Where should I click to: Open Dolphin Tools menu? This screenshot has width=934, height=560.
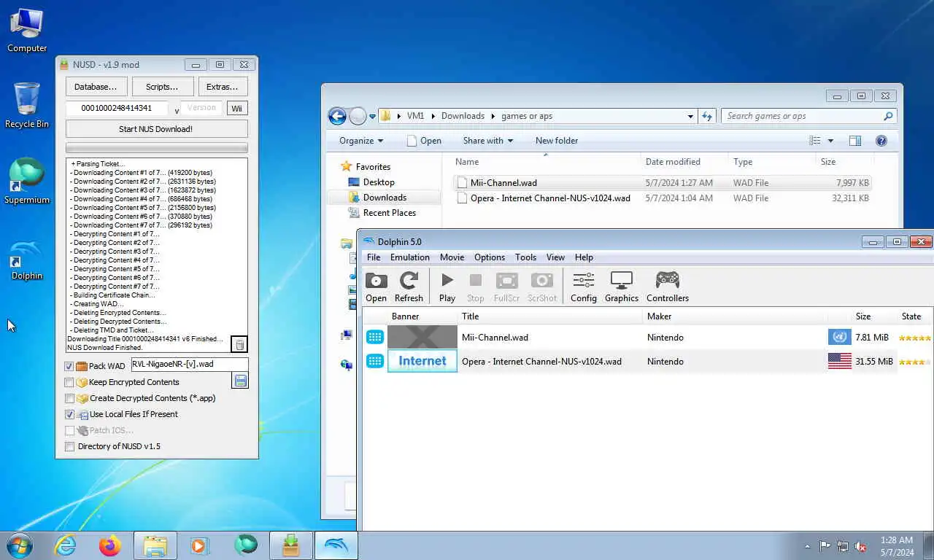525,257
